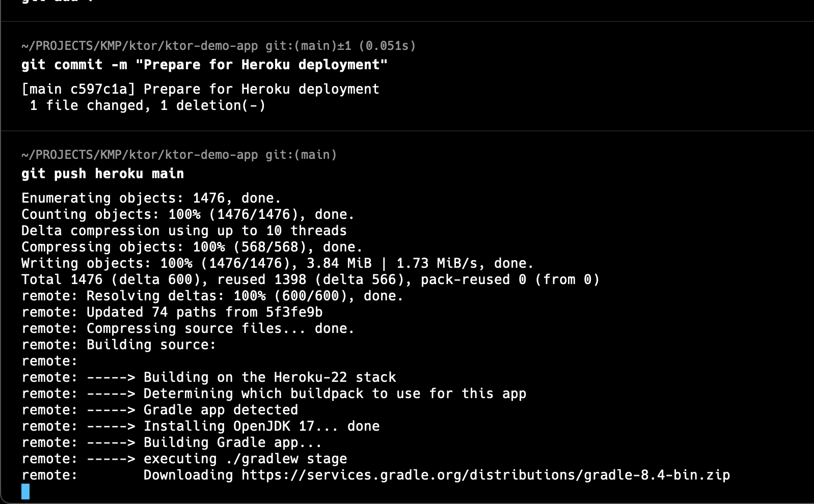Viewport: 814px width, 504px height.
Task: Click the 'Counting objects: 100% (1476/1476)' line
Action: [x=188, y=214]
